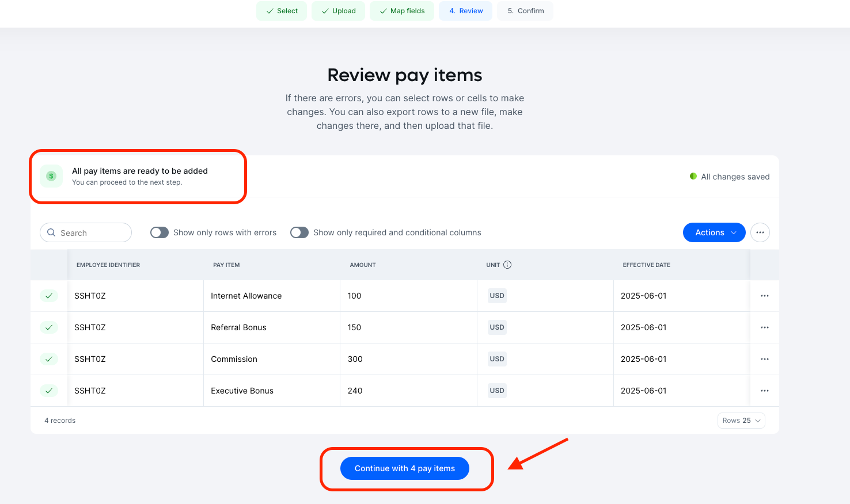Screen dimensions: 850x504
Task: Click the Pay Item column header
Action: click(x=226, y=265)
